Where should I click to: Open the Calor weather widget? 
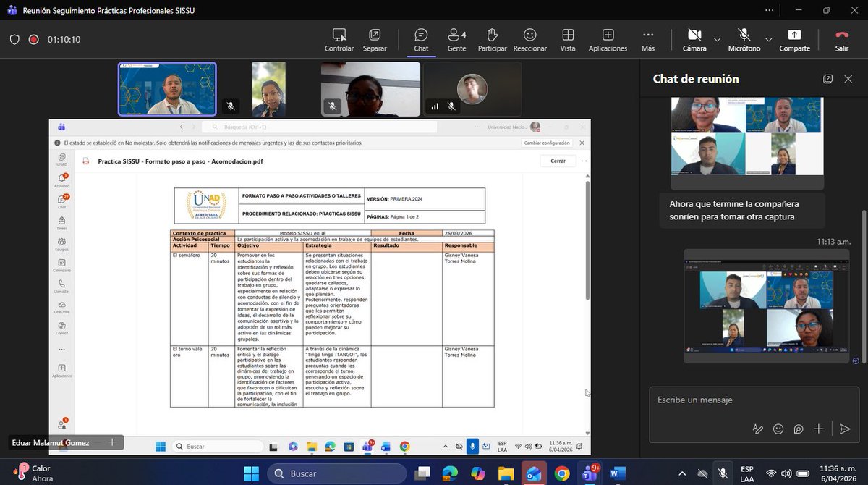point(33,473)
